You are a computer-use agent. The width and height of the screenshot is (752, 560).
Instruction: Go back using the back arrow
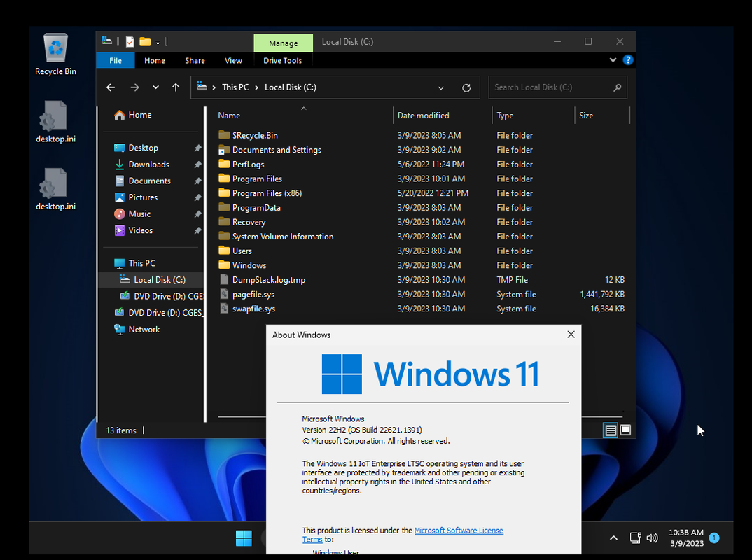[111, 87]
